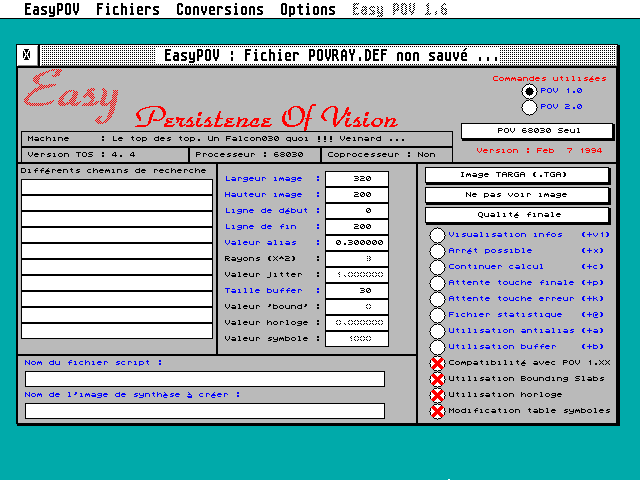
Task: Open the Conversions menu
Action: point(220,9)
